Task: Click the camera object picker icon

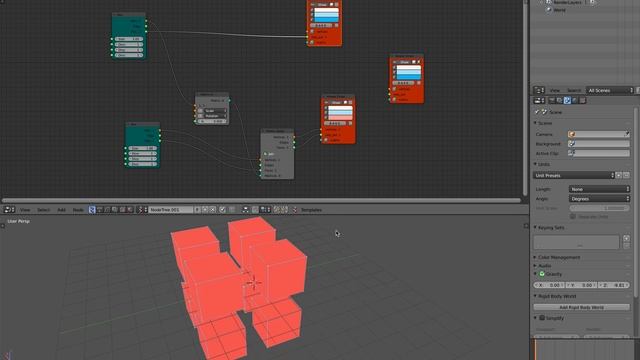Action: [x=571, y=134]
